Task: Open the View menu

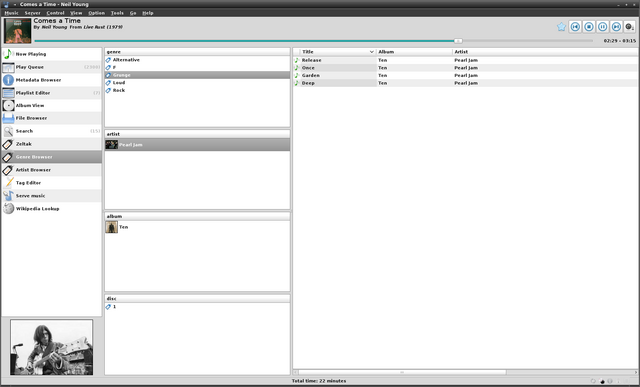Action: point(76,13)
